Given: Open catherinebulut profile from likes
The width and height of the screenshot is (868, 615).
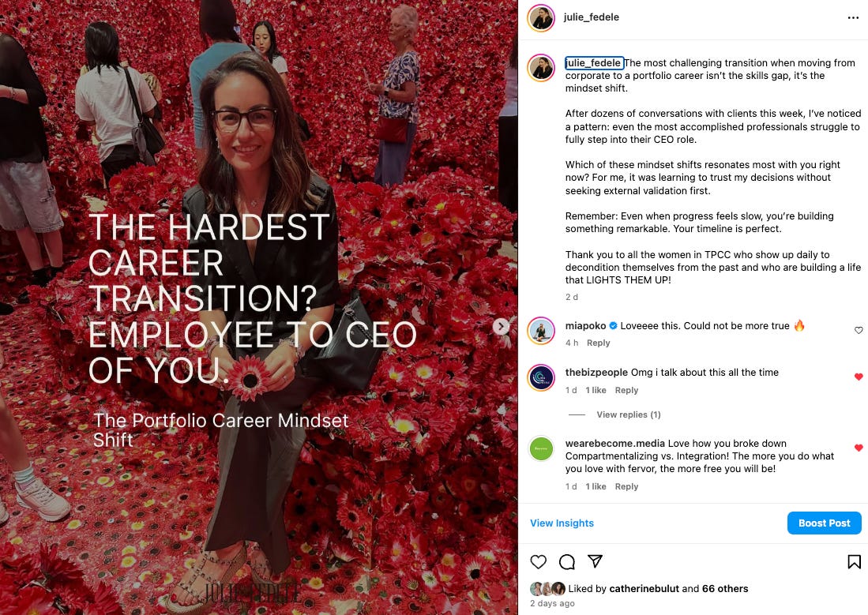Looking at the screenshot, I should (x=644, y=589).
